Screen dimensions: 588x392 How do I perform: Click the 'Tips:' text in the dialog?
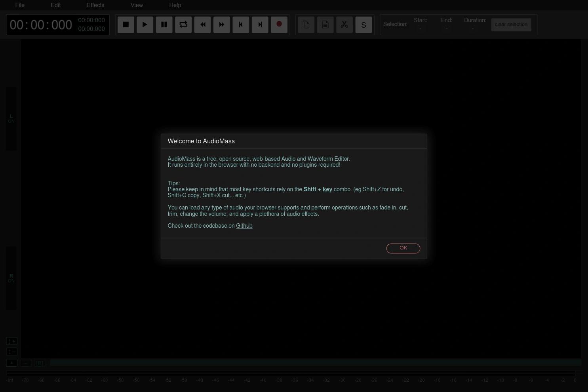pos(174,183)
